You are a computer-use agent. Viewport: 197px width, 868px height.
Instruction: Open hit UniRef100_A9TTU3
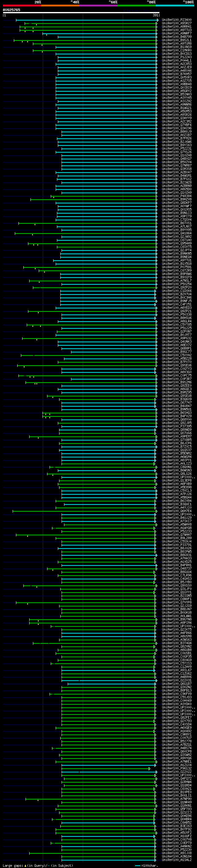176,30
